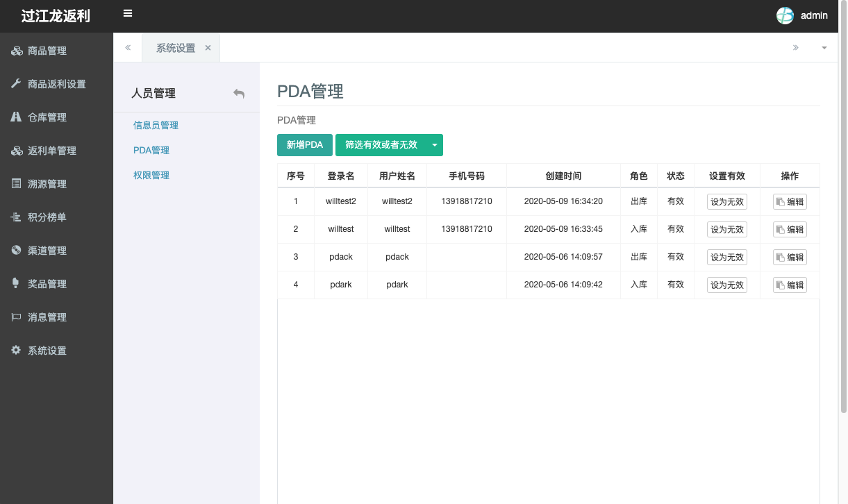Click the cubes icon beside 返利单管理

point(16,151)
